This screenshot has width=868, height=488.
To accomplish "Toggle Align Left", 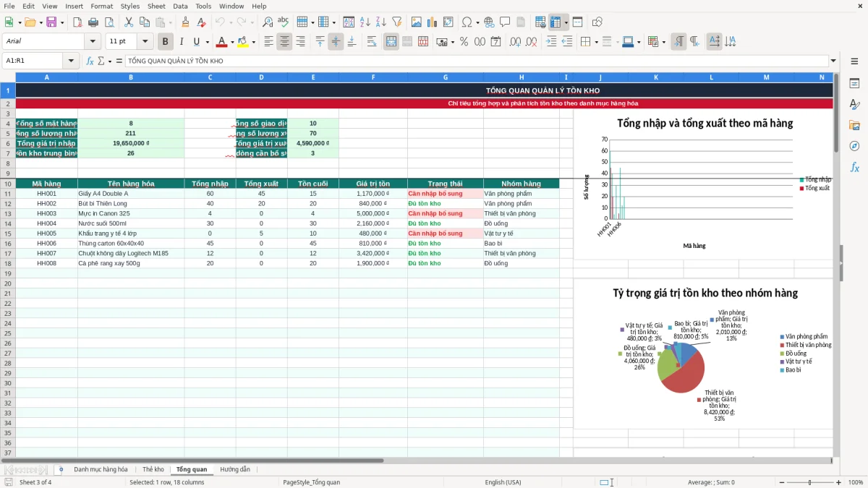I will [x=268, y=42].
